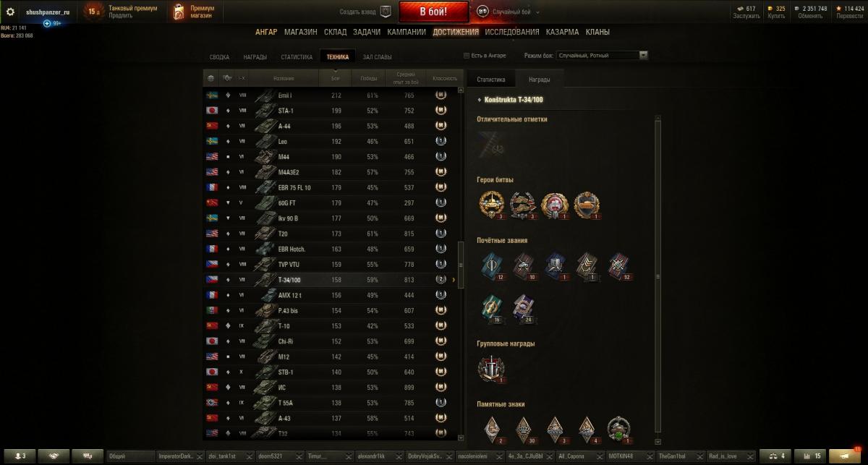Open the settings gear in top-left corner
This screenshot has width=868, height=465.
[x=11, y=12]
